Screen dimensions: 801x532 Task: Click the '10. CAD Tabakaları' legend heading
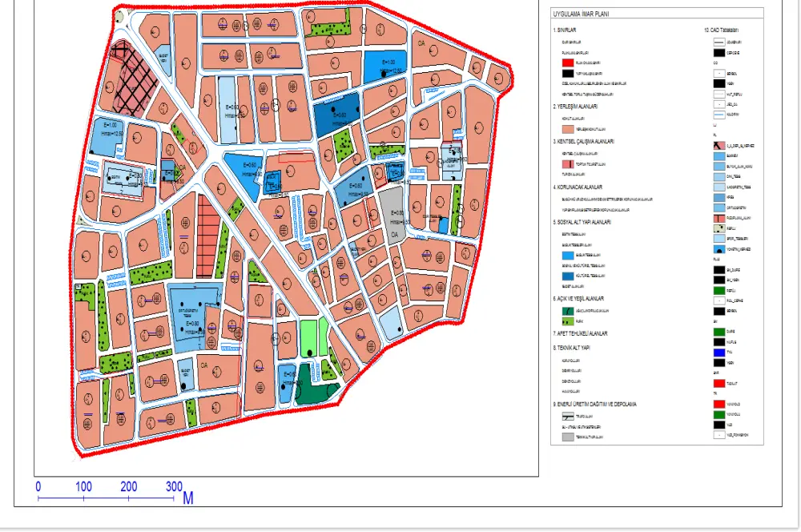pyautogui.click(x=721, y=30)
